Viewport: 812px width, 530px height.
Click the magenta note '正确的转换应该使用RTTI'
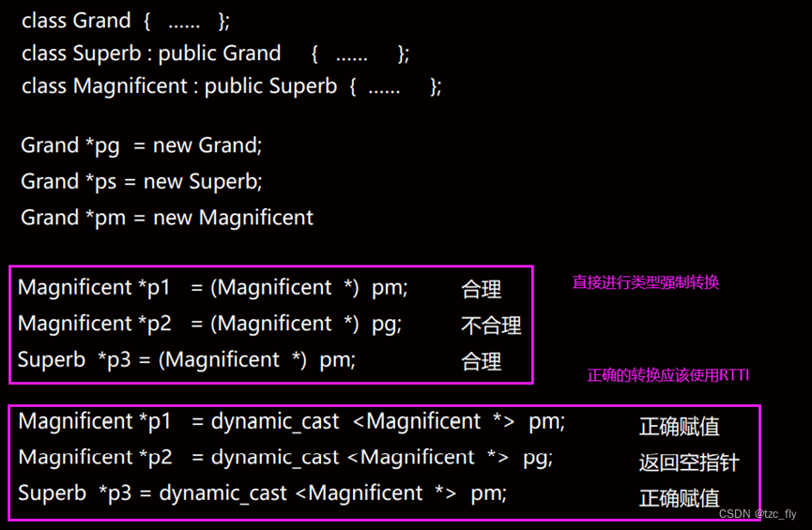[668, 375]
